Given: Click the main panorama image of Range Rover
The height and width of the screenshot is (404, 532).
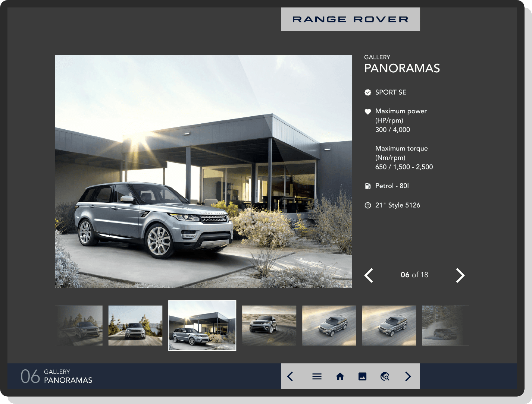Looking at the screenshot, I should tap(204, 171).
